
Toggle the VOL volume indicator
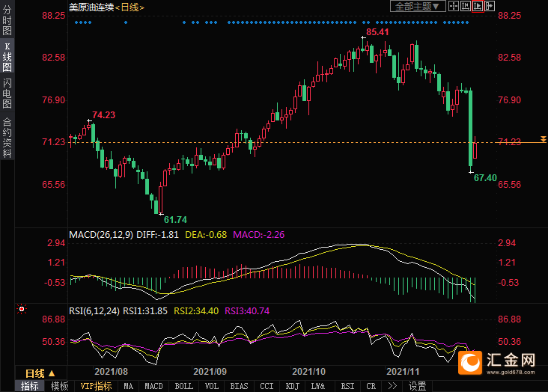pos(212,386)
